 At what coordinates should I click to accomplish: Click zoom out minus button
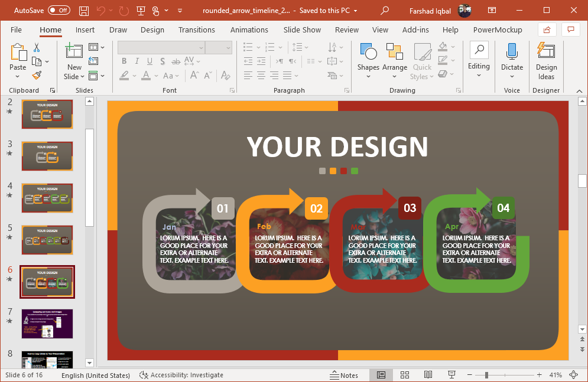469,375
